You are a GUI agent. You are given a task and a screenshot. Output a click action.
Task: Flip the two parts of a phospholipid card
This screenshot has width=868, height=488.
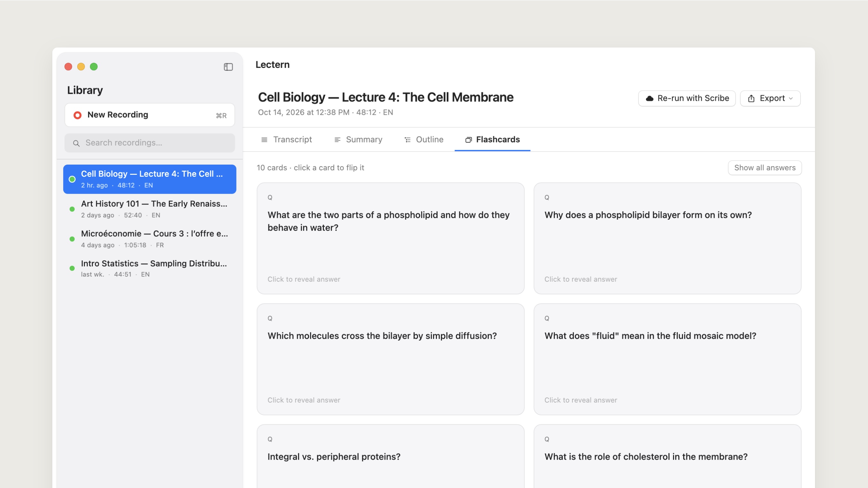[x=391, y=239]
